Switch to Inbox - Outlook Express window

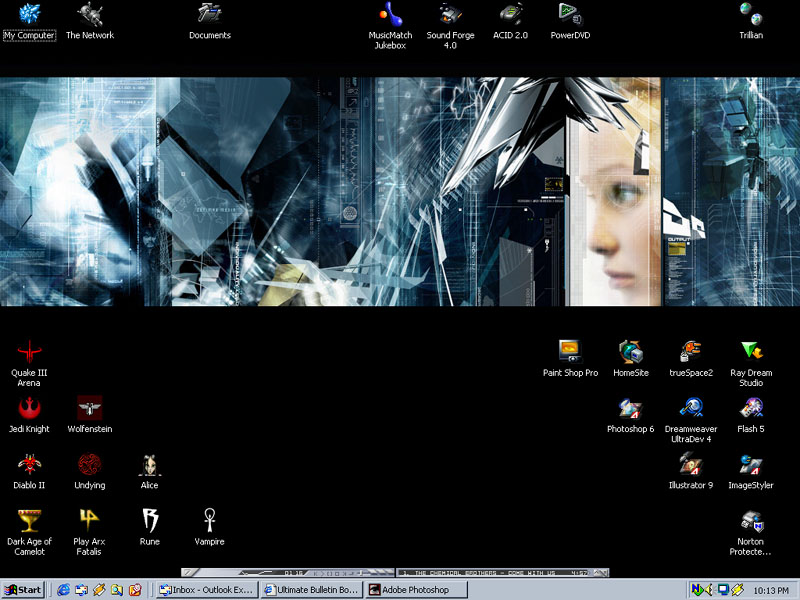[207, 590]
